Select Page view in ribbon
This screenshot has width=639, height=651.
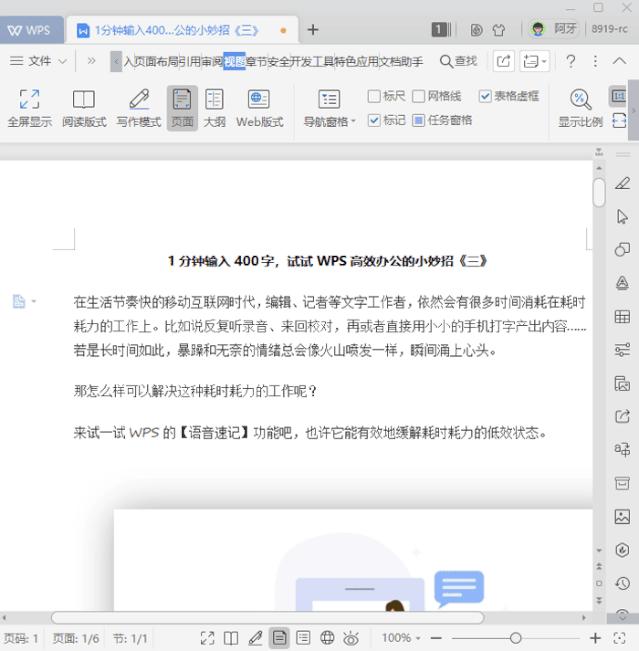click(x=182, y=108)
